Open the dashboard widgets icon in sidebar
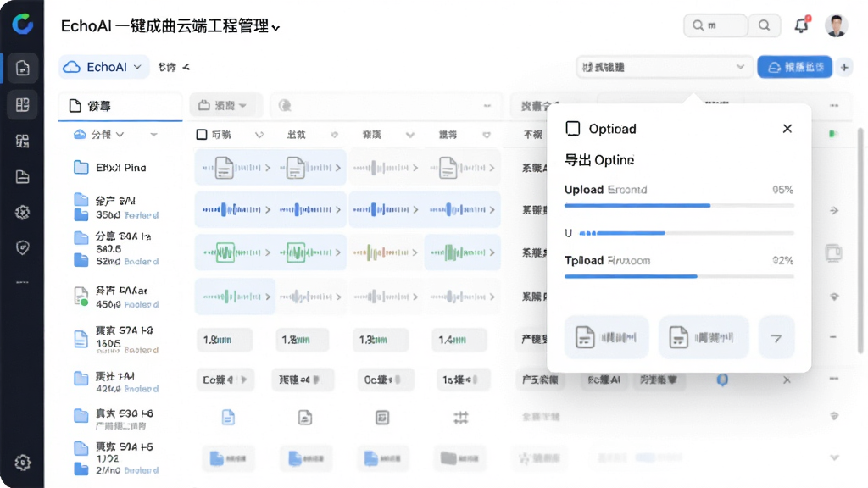This screenshot has width=868, height=488. [23, 141]
